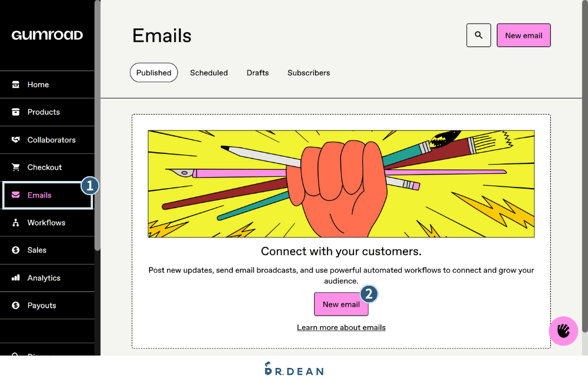This screenshot has height=382, width=588.
Task: Click the Gumroad logo
Action: pyautogui.click(x=47, y=35)
